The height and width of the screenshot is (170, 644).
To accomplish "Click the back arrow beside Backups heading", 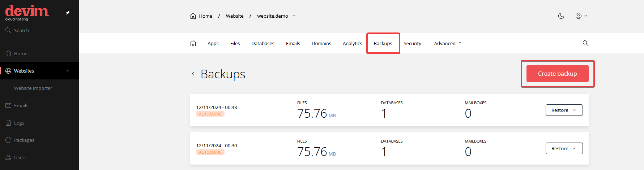I will (x=193, y=74).
